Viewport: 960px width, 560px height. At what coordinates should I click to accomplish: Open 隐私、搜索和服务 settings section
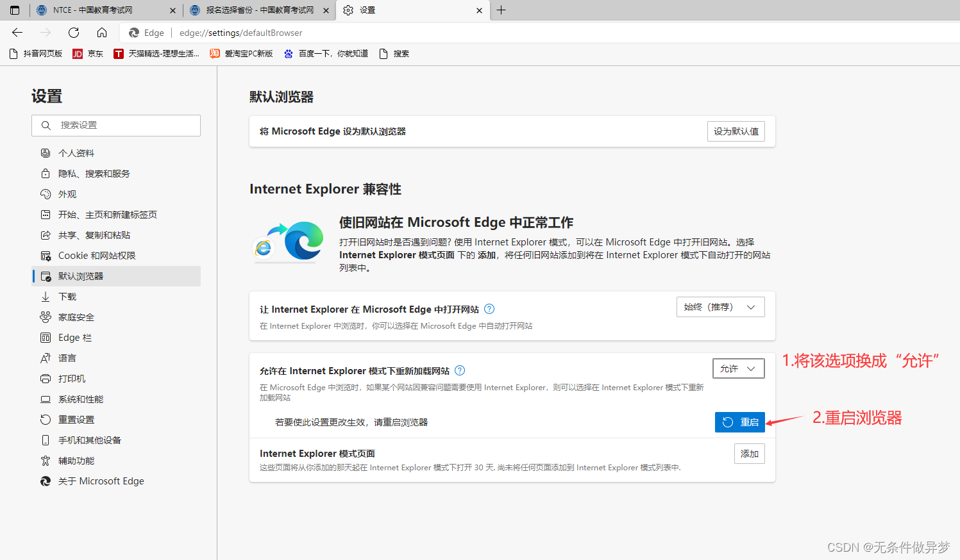click(116, 174)
